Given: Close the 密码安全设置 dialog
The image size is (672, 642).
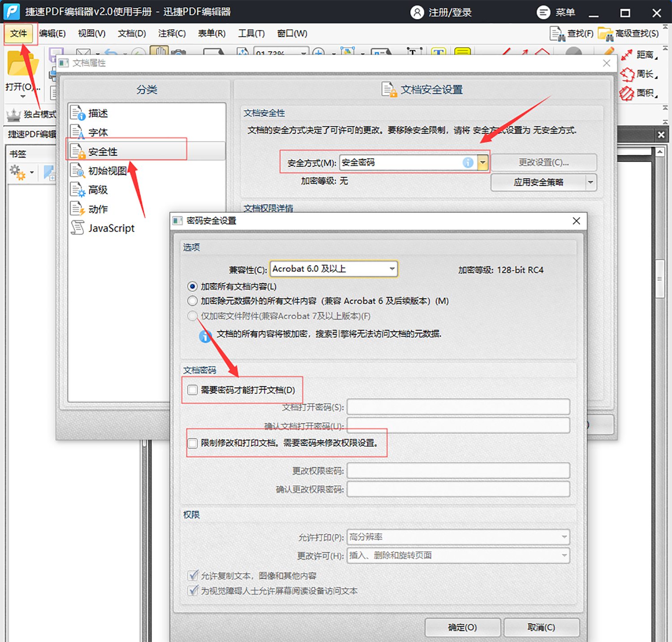Looking at the screenshot, I should point(577,221).
